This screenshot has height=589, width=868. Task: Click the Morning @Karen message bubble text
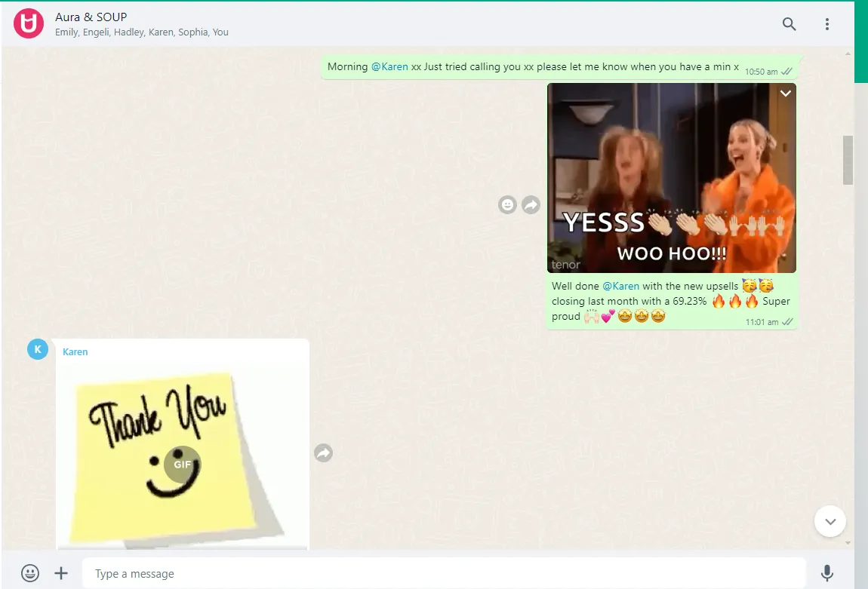click(533, 66)
